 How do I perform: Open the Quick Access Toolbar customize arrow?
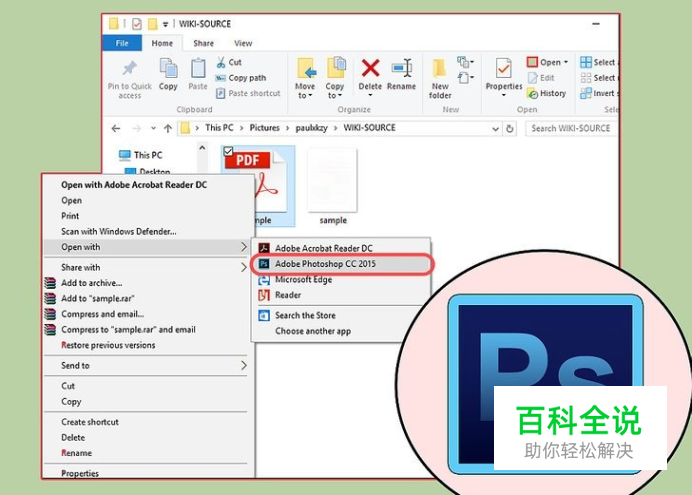point(165,24)
